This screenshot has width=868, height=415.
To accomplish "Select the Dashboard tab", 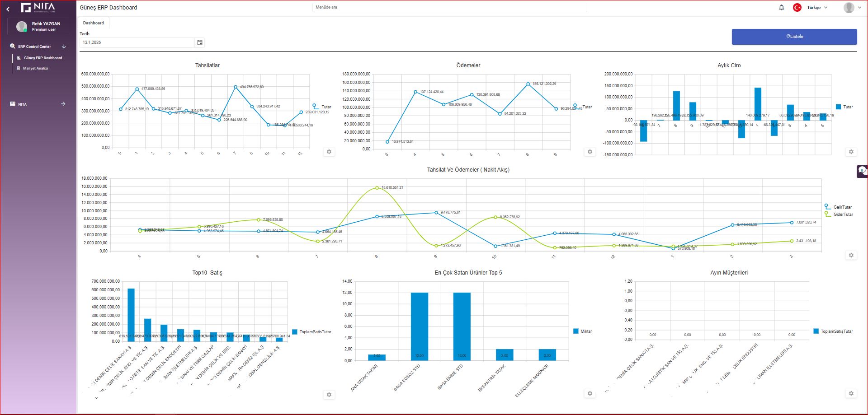I will (93, 23).
